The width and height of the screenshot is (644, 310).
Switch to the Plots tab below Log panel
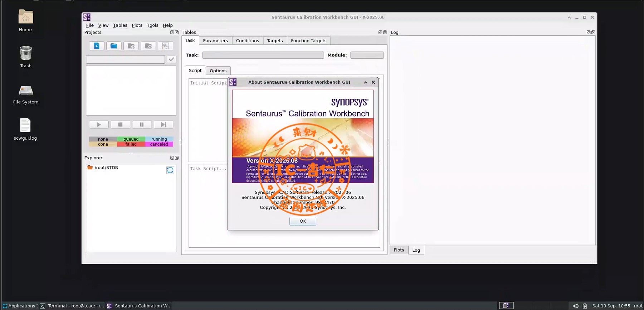pos(399,250)
